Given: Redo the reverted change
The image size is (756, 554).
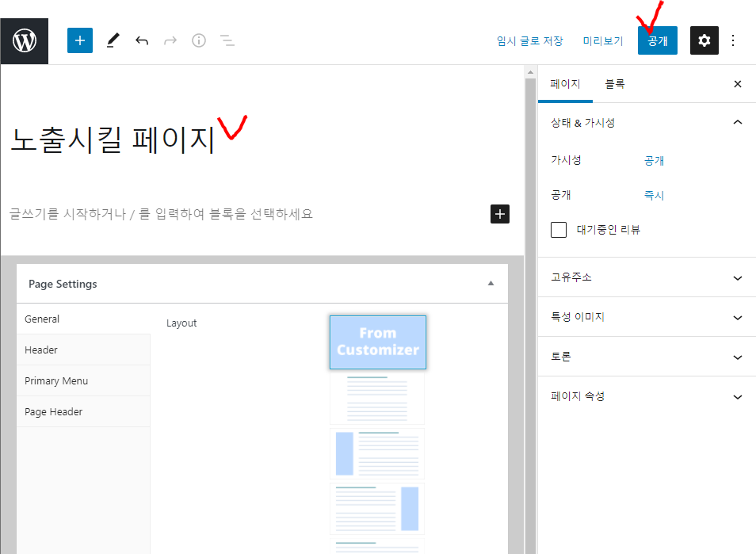Looking at the screenshot, I should [x=170, y=40].
